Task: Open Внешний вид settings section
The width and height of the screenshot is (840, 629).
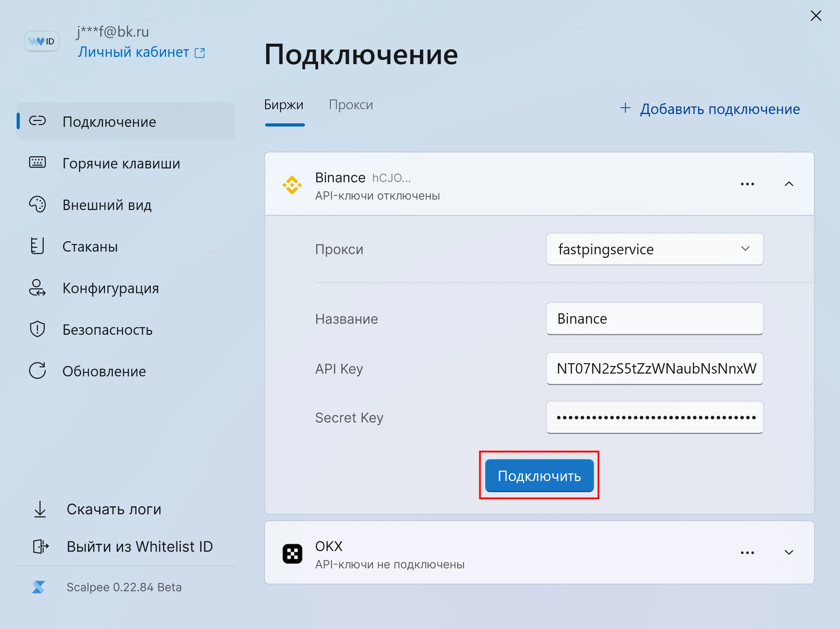Action: (x=107, y=205)
